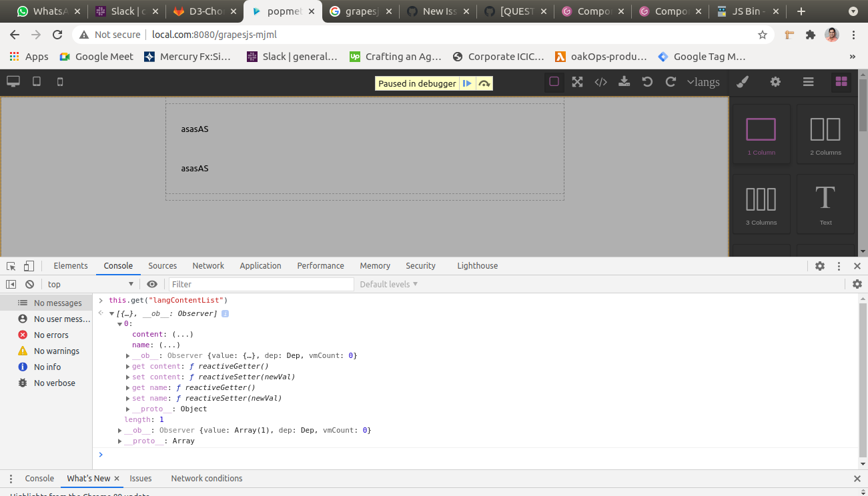Image resolution: width=868 pixels, height=496 pixels.
Task: Undo last change with the undo arrow
Action: pos(646,81)
